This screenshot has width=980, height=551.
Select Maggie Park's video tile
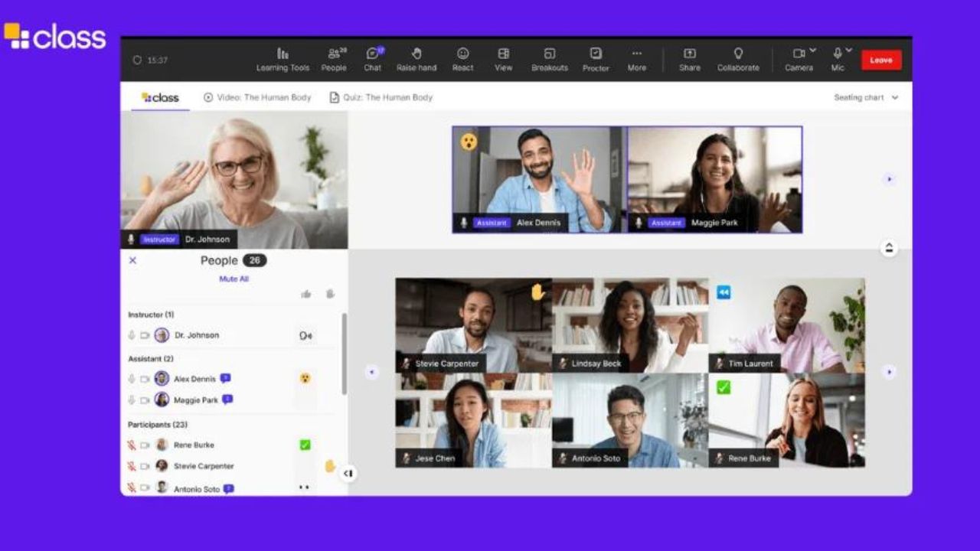(x=715, y=179)
